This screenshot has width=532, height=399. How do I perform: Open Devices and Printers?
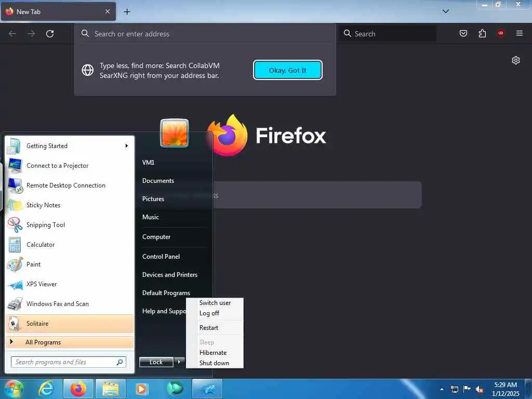170,275
